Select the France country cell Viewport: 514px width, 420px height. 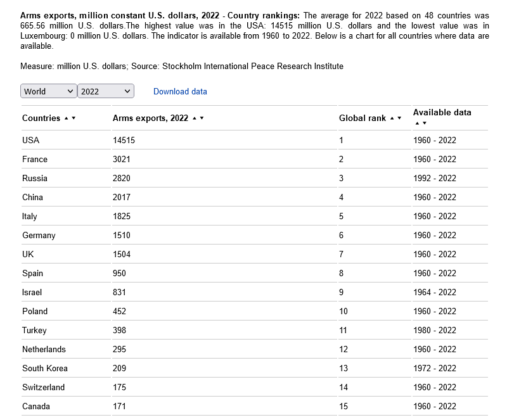click(35, 159)
